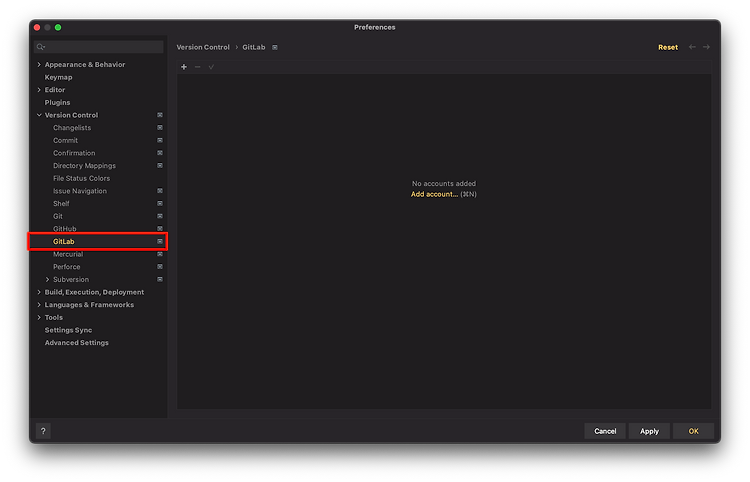Screen dimensions: 750x482
Task: Click the OK button
Action: tap(694, 431)
